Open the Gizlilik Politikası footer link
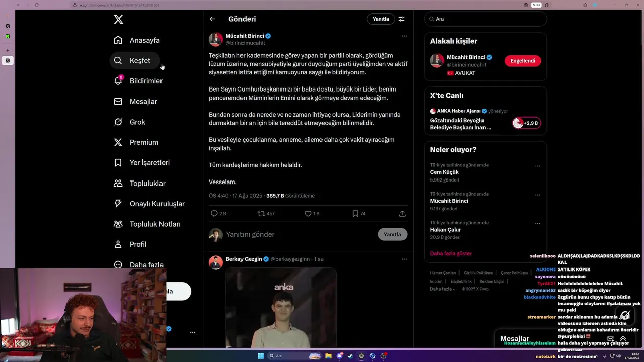The height and width of the screenshot is (362, 644). click(478, 273)
